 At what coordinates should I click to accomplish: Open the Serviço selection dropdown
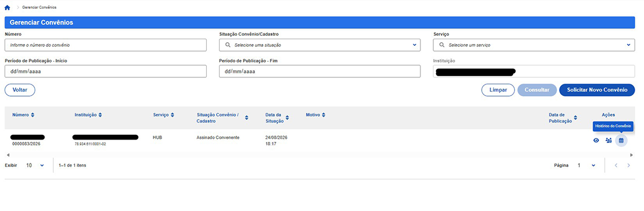pos(535,45)
